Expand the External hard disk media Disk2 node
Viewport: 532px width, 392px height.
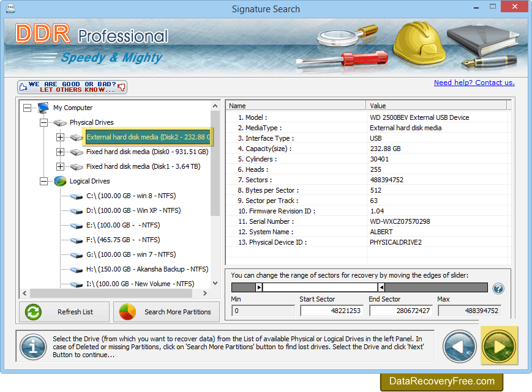pyautogui.click(x=61, y=137)
